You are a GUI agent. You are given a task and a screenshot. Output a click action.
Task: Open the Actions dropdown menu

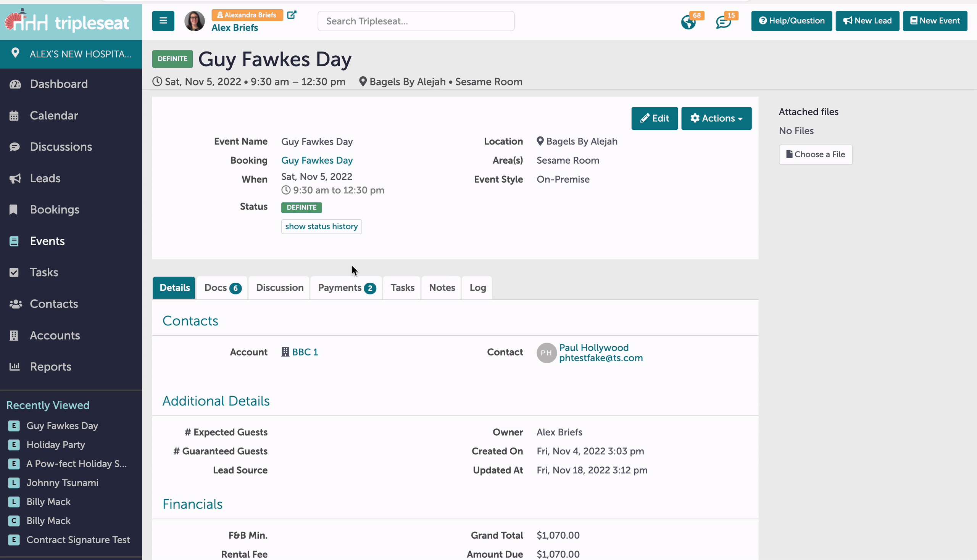(716, 118)
